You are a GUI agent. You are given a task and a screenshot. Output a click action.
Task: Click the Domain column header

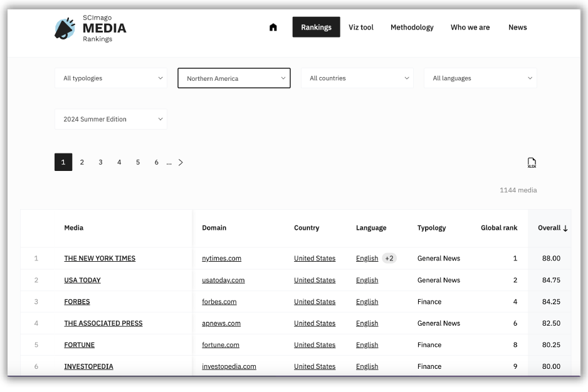click(x=214, y=228)
